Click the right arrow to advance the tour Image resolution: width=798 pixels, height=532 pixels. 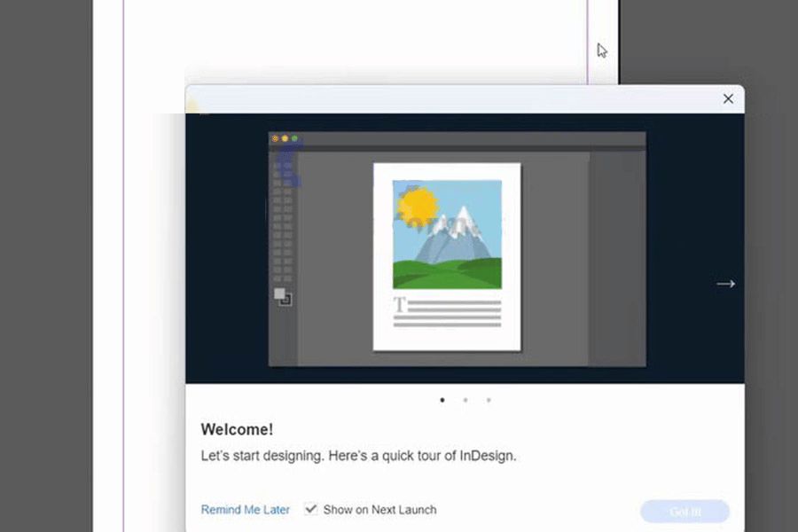pyautogui.click(x=726, y=284)
